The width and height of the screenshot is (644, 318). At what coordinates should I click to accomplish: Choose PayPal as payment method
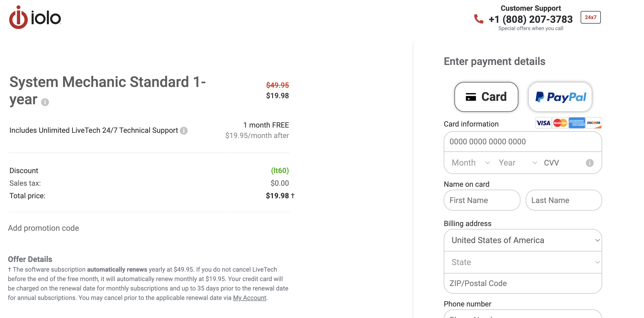click(x=560, y=97)
